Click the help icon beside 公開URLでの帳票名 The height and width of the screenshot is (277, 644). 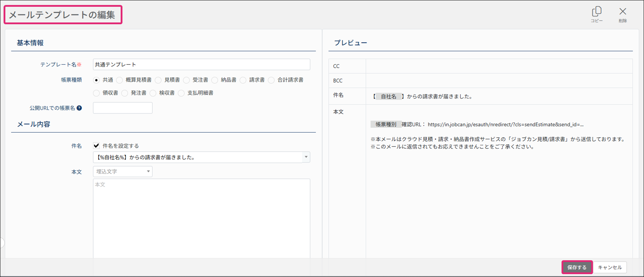point(79,108)
